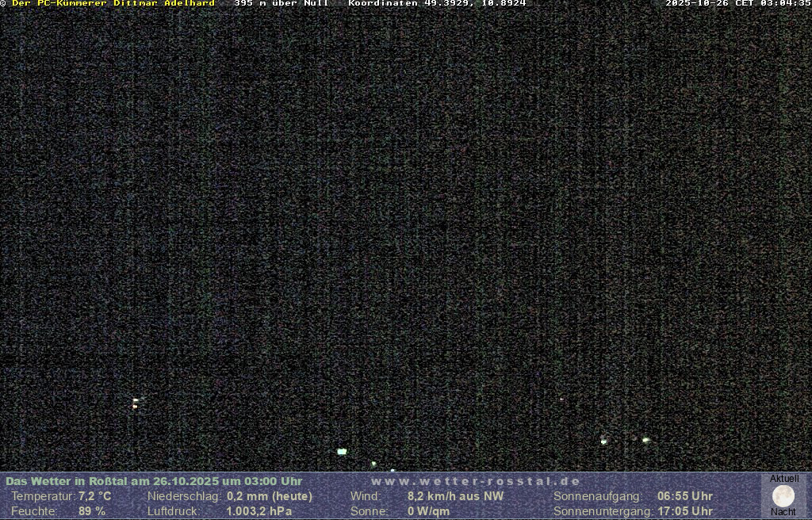Click the 89 % humidity value
The image size is (812, 520).
coord(92,511)
